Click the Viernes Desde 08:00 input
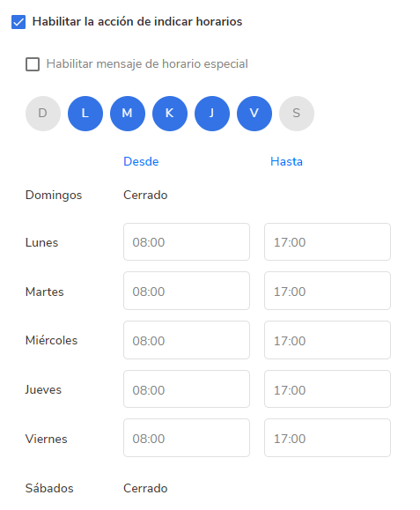Screen dimensions: 420x510 (x=187, y=438)
